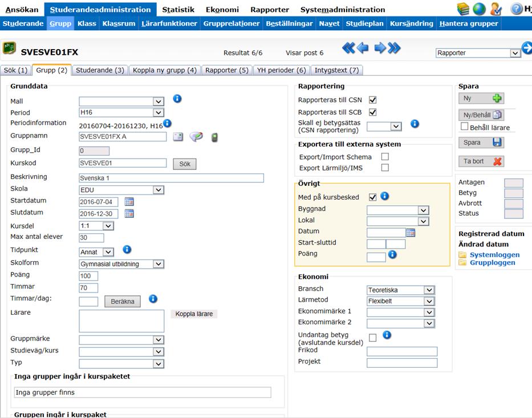This screenshot has height=418, width=532.
Task: Open the chat bubble icon next to Gruppnamn
Action: point(196,137)
